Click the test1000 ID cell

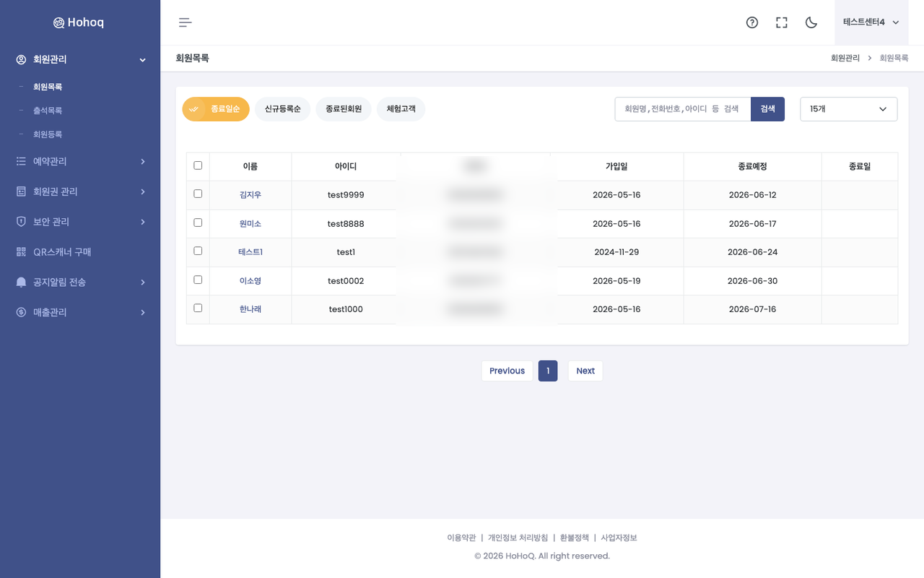346,309
